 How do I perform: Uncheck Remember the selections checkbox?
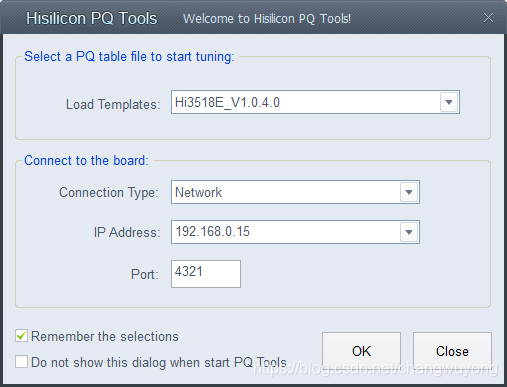21,336
